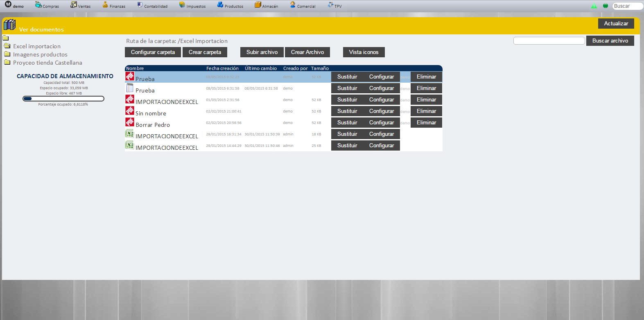This screenshot has width=644, height=320.
Task: Select the Excel importacion folder in tree
Action: [37, 46]
